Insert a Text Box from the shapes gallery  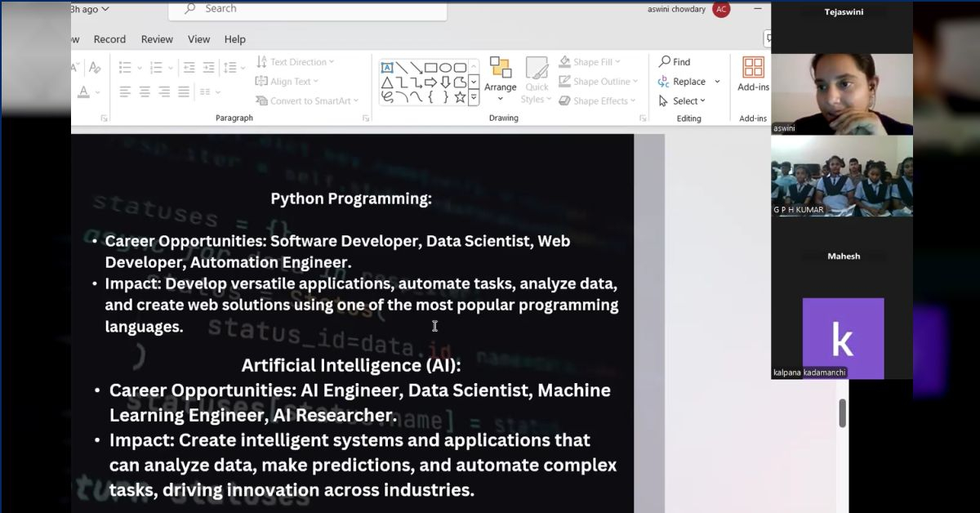pos(387,68)
